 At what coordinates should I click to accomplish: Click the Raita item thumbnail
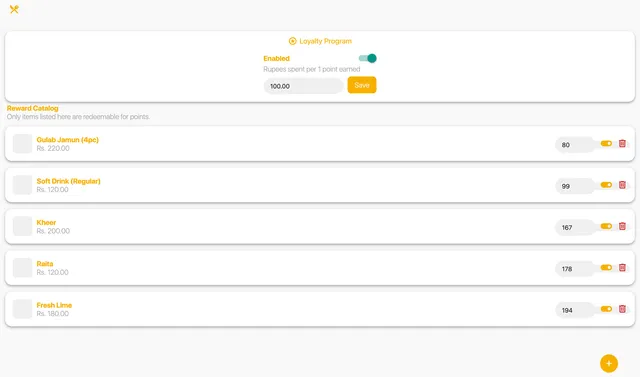point(22,268)
